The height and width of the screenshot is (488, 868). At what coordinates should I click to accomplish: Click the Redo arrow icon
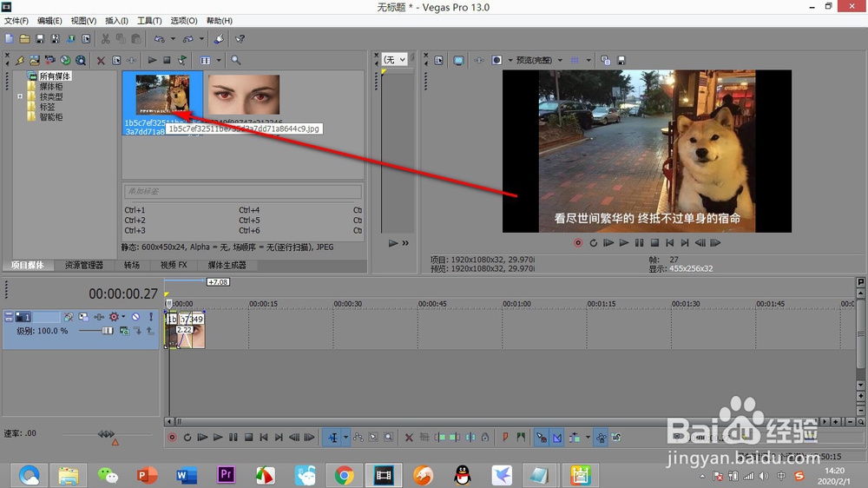point(188,39)
